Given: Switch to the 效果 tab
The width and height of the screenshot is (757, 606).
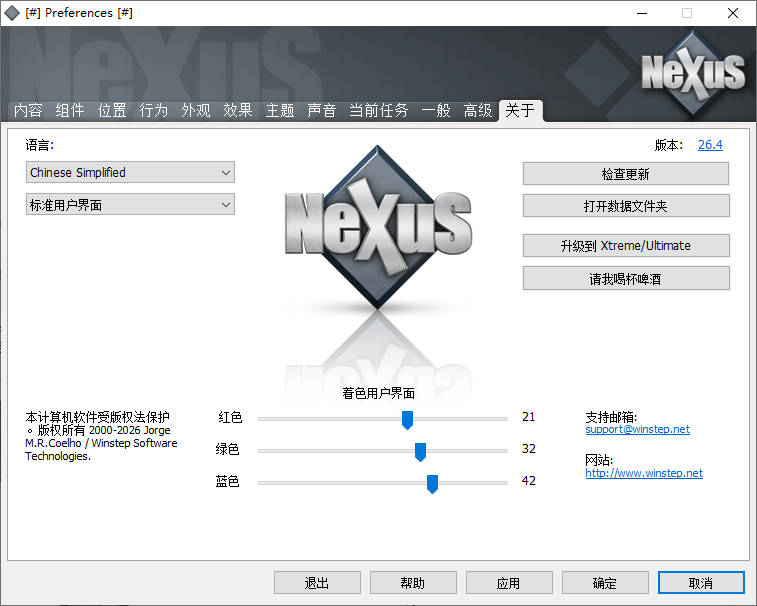Looking at the screenshot, I should (238, 111).
